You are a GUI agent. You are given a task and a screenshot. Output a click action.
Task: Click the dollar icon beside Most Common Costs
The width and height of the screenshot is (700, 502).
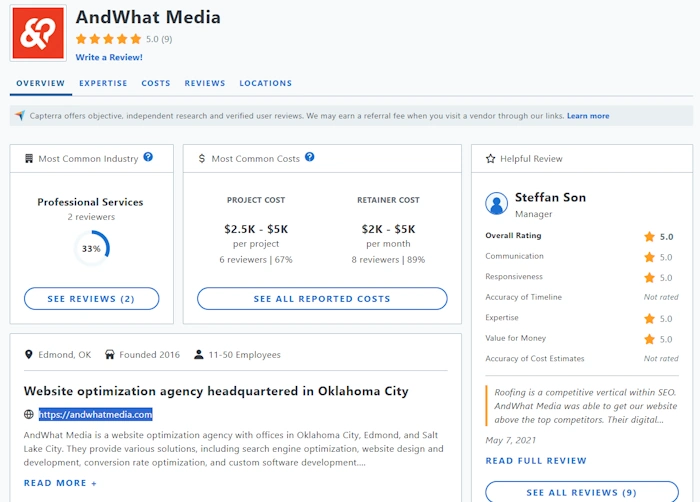[x=202, y=159]
